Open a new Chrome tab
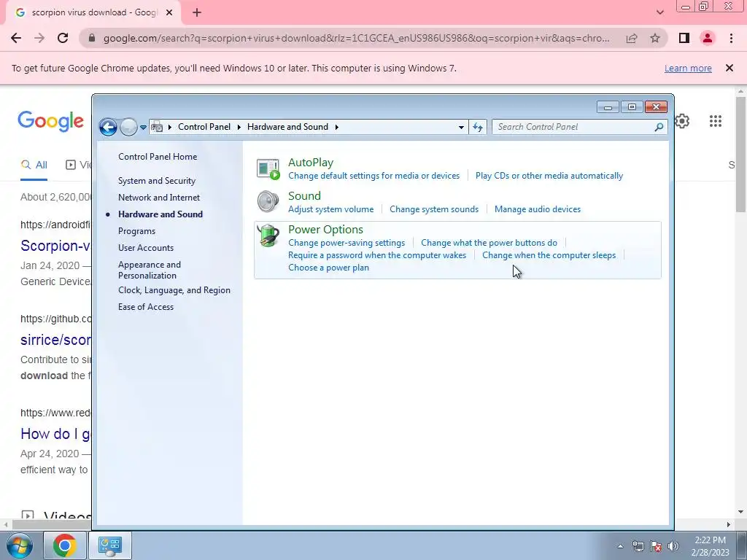The height and width of the screenshot is (560, 747). coord(197,13)
